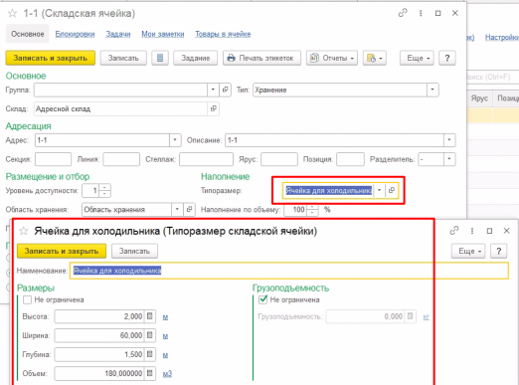Add cell 1-1 to favorites star
The height and width of the screenshot is (385, 519).
pyautogui.click(x=12, y=13)
